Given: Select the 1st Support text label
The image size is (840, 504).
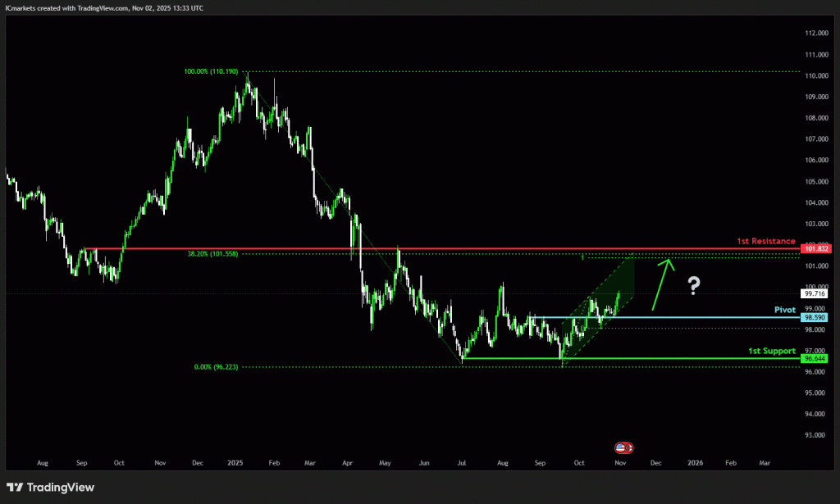Looking at the screenshot, I should point(771,351).
